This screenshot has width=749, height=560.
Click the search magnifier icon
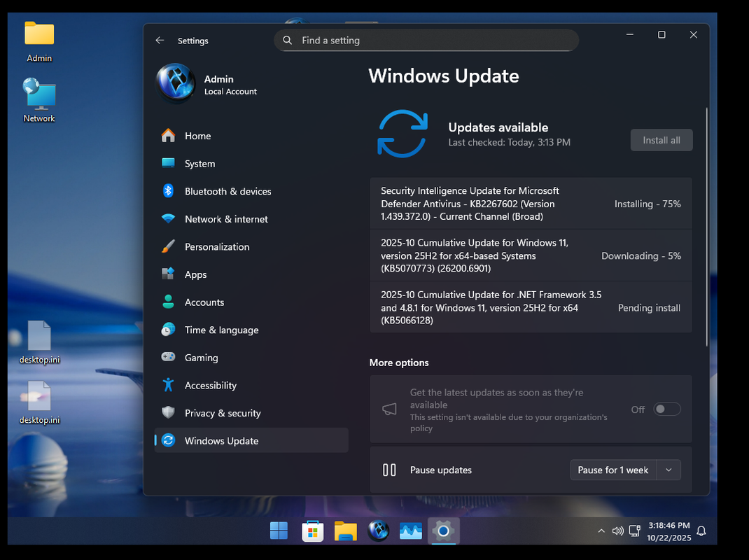tap(287, 40)
